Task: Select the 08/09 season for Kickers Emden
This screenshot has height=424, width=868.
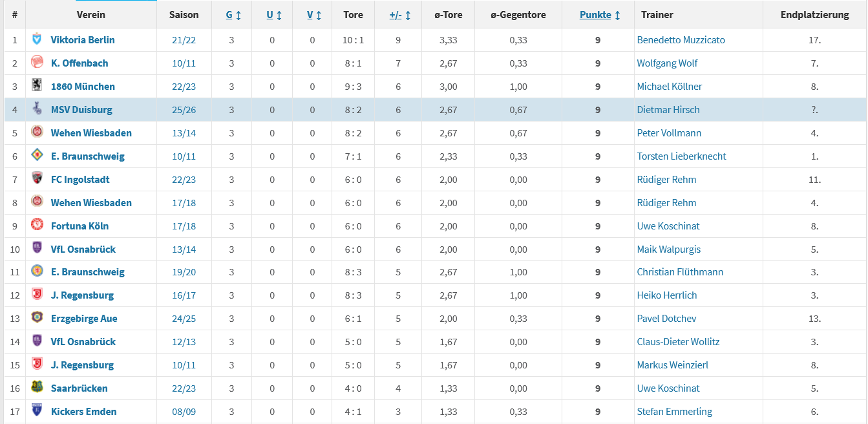Action: coord(184,412)
